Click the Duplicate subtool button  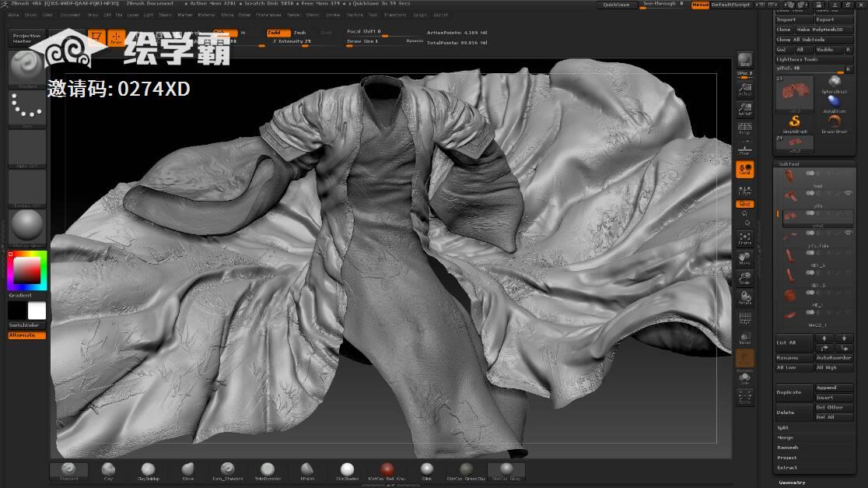[x=793, y=392]
